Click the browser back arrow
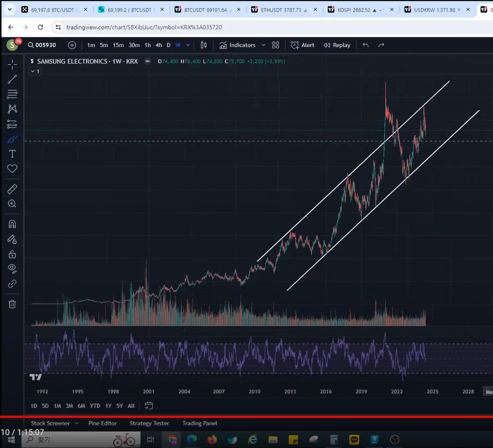Screen dimensions: 493x448 (x=11, y=27)
